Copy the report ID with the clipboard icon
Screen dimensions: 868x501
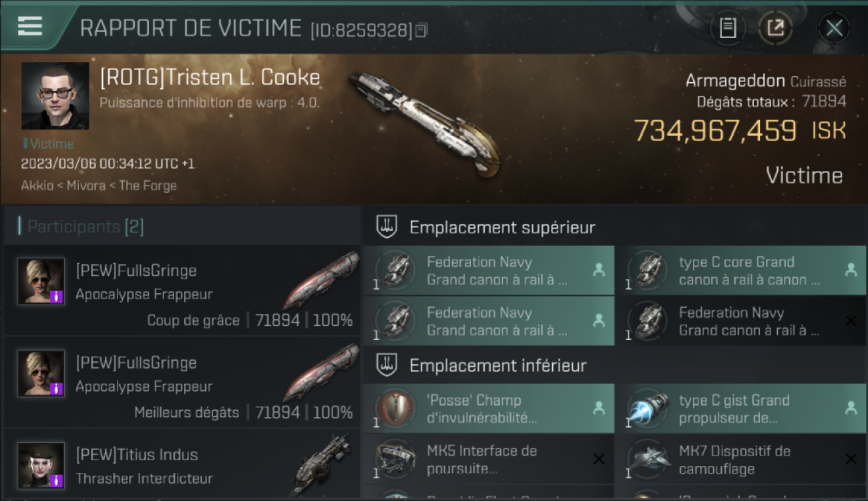point(421,30)
